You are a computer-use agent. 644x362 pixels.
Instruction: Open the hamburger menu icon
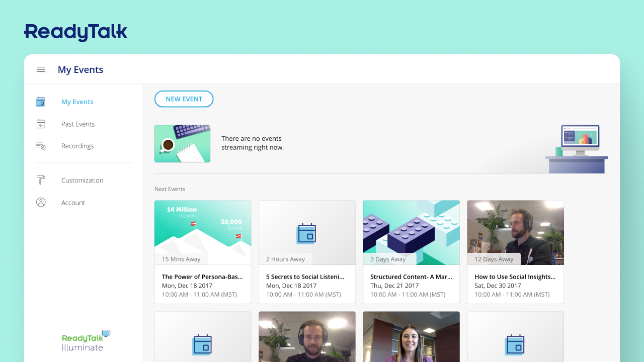point(41,70)
